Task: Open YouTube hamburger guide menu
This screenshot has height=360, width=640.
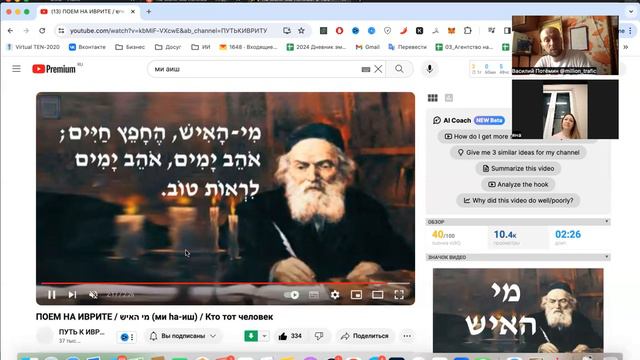Action: coord(16,69)
